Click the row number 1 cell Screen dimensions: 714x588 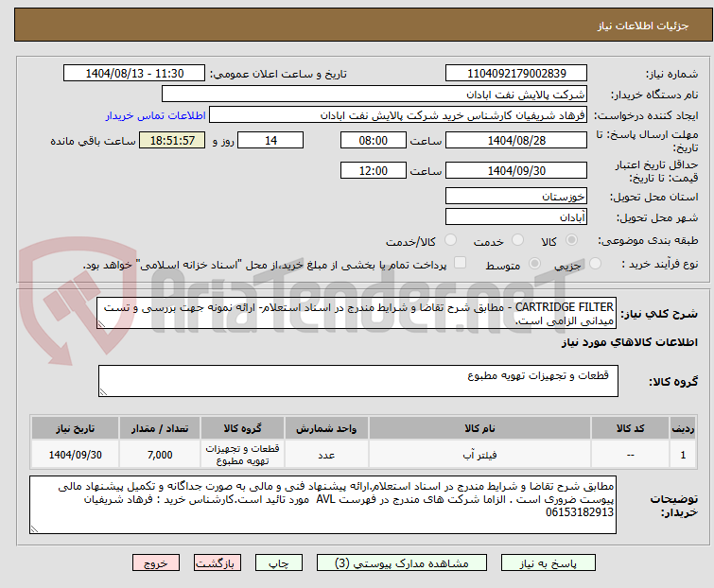[683, 454]
